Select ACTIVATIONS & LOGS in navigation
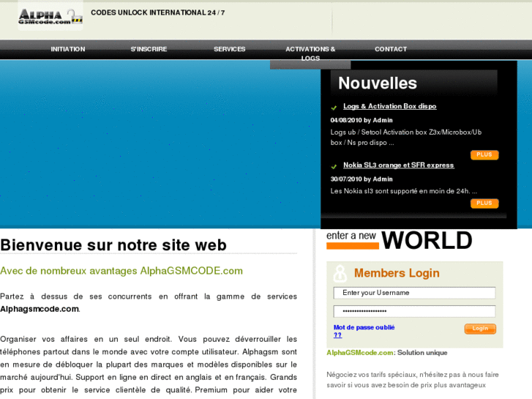Image resolution: width=532 pixels, height=399 pixels. click(310, 53)
